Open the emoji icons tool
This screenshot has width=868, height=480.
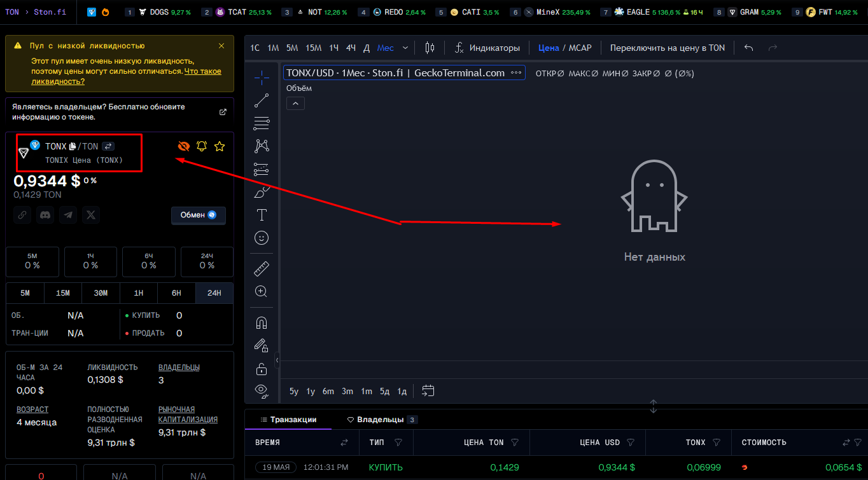tap(262, 238)
